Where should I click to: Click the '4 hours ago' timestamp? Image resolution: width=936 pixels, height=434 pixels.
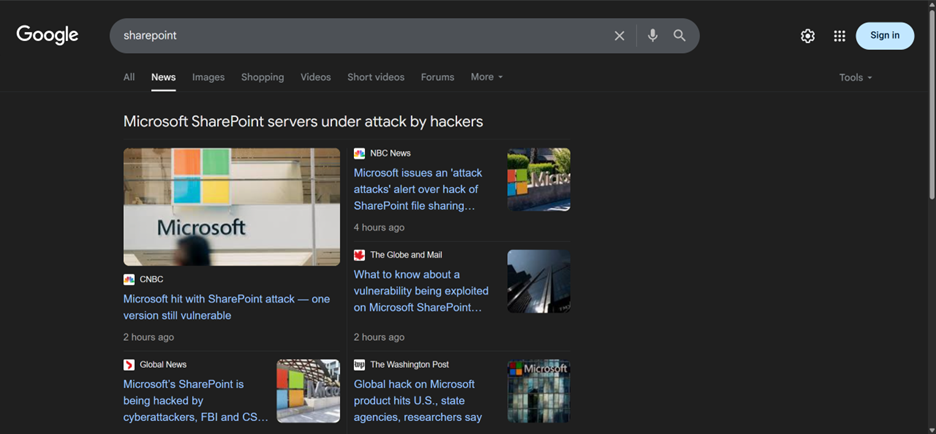pyautogui.click(x=379, y=227)
